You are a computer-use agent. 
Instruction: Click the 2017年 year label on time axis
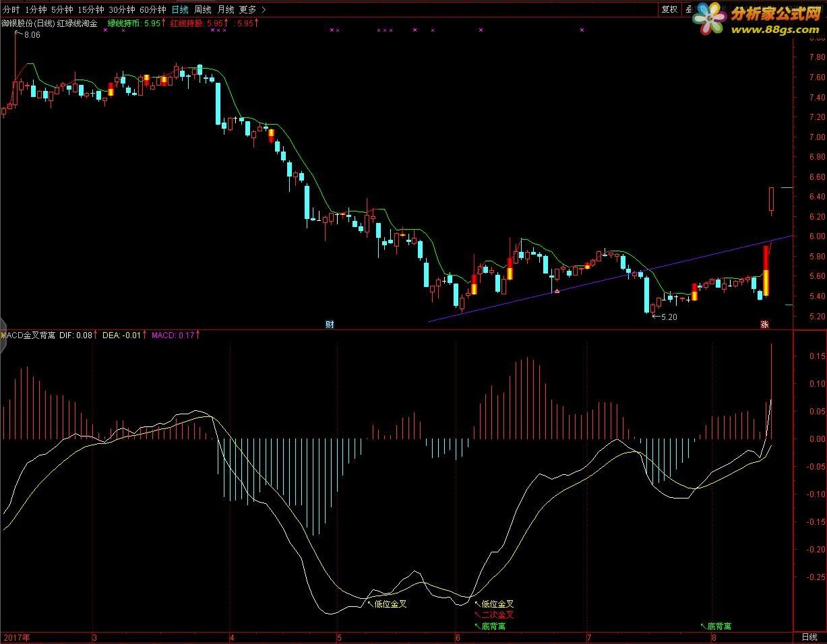[x=17, y=637]
